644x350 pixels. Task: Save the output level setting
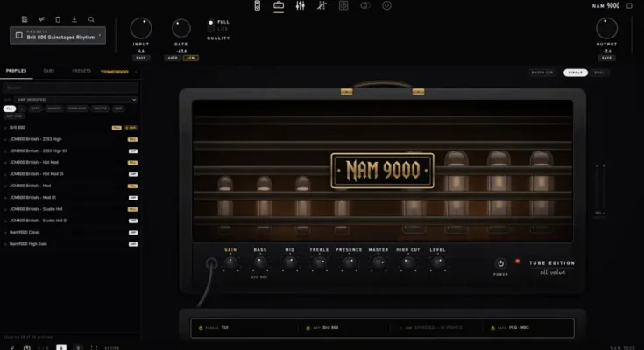pos(606,58)
